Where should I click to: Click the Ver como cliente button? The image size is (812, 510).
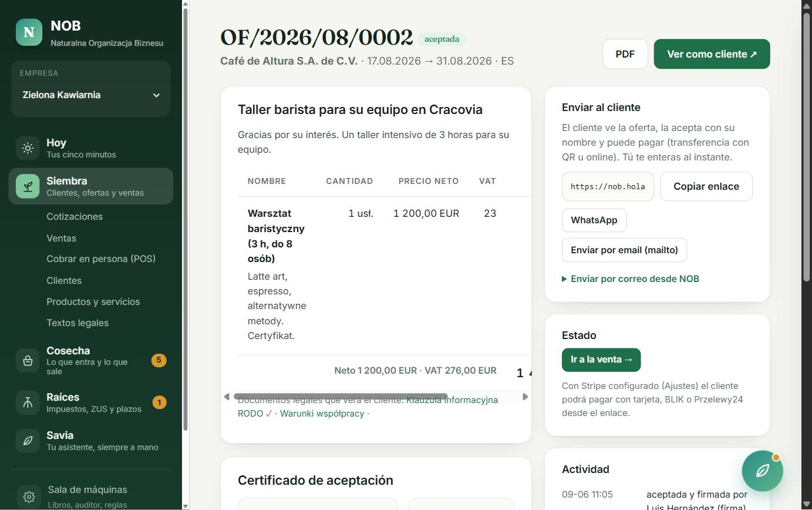point(712,54)
